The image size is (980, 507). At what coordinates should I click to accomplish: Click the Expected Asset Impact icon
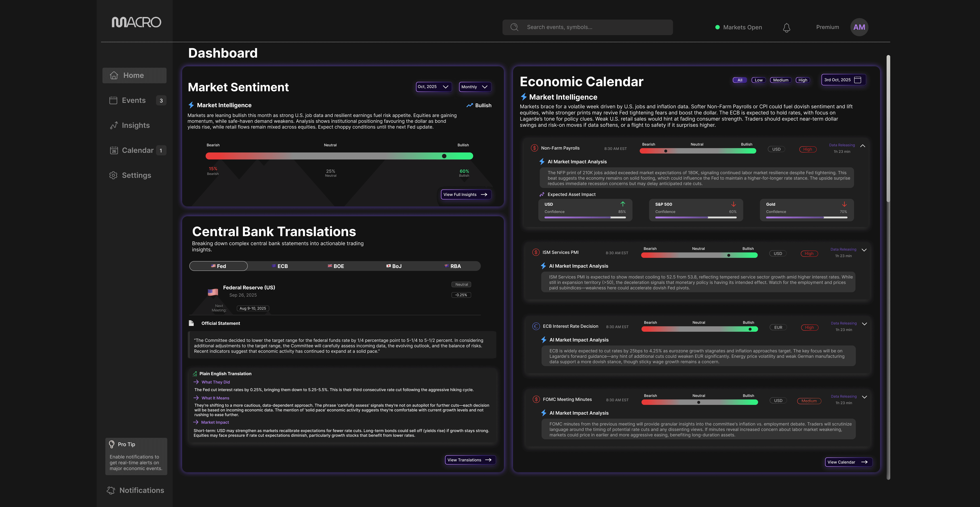coord(542,194)
